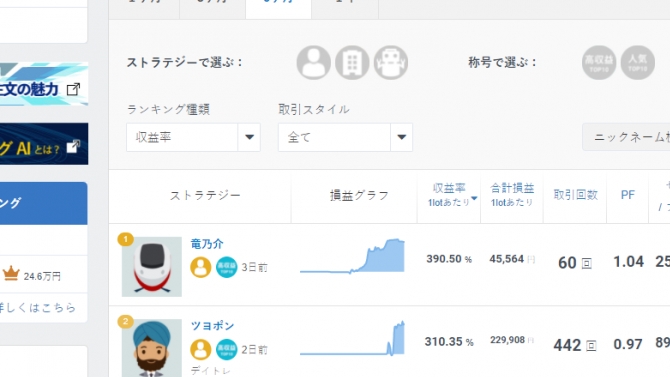Open 竜乃介 strategy link
Screen dimensions: 670x377
[x=207, y=244]
